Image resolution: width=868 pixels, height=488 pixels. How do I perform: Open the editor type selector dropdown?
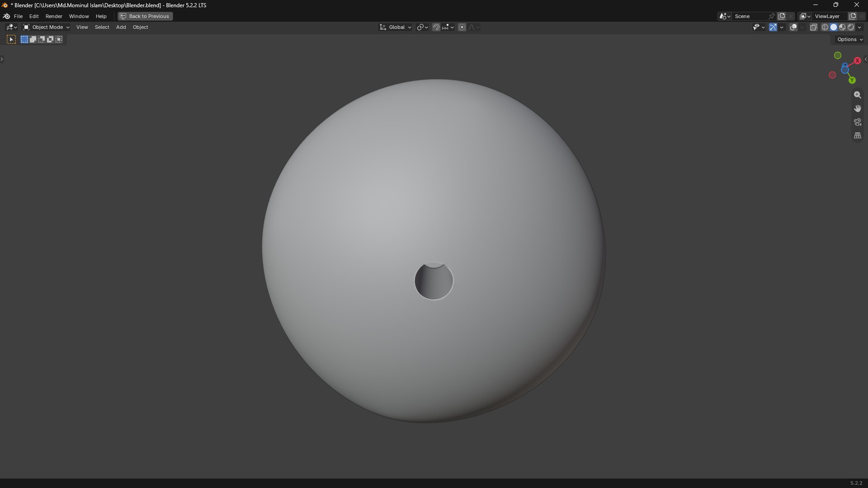pos(11,27)
